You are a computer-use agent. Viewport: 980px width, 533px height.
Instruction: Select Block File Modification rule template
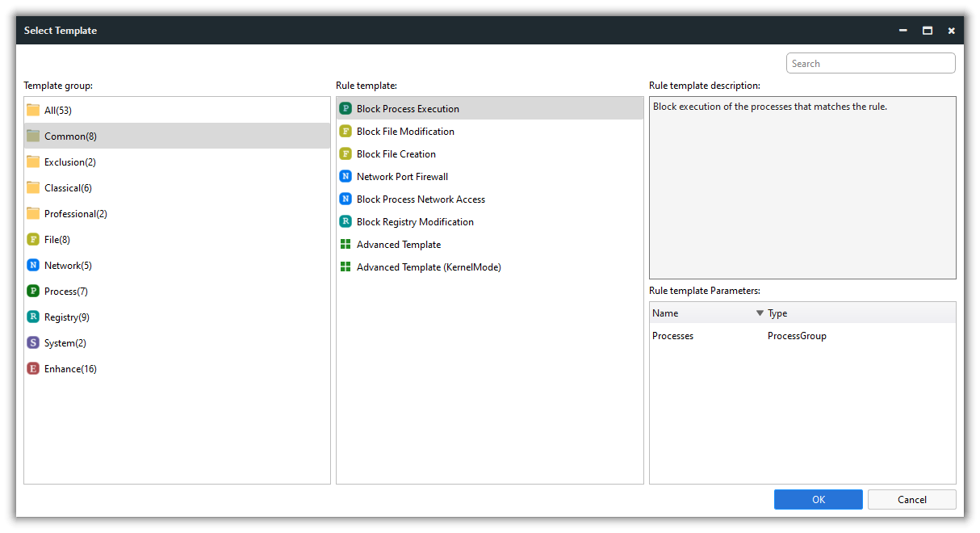coord(405,132)
